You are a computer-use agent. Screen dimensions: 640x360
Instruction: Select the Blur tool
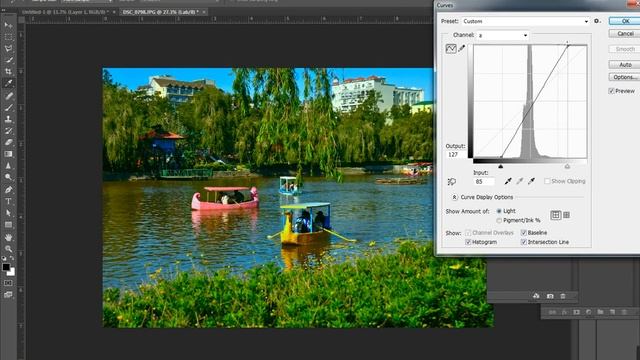tap(8, 166)
